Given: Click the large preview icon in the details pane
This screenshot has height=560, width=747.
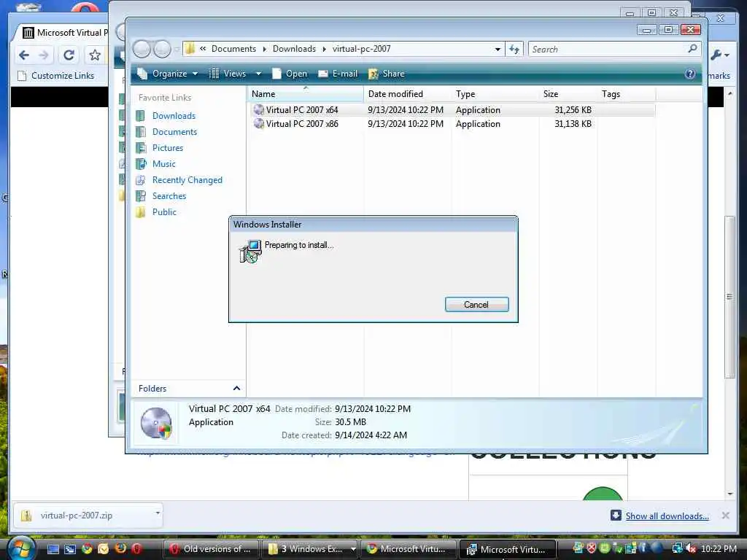Looking at the screenshot, I should (156, 423).
